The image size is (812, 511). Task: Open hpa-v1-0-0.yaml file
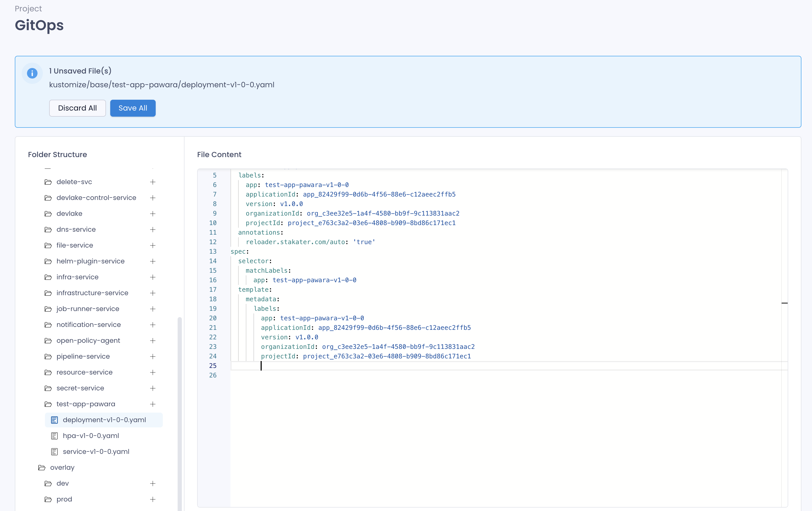pos(85,436)
